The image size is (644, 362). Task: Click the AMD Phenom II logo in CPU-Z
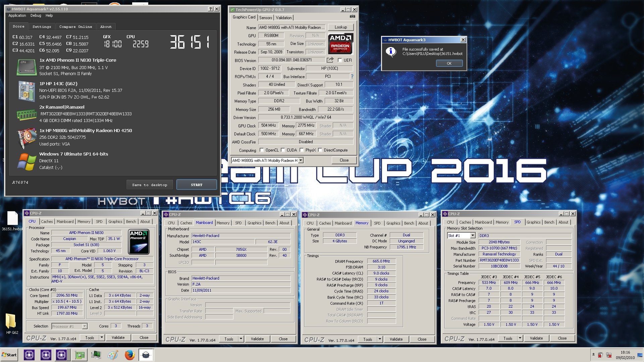click(139, 242)
